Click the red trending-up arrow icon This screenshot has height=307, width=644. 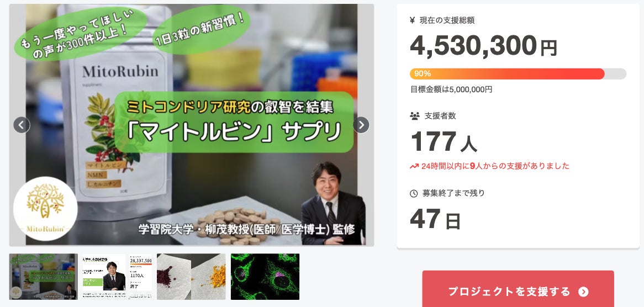tap(414, 166)
